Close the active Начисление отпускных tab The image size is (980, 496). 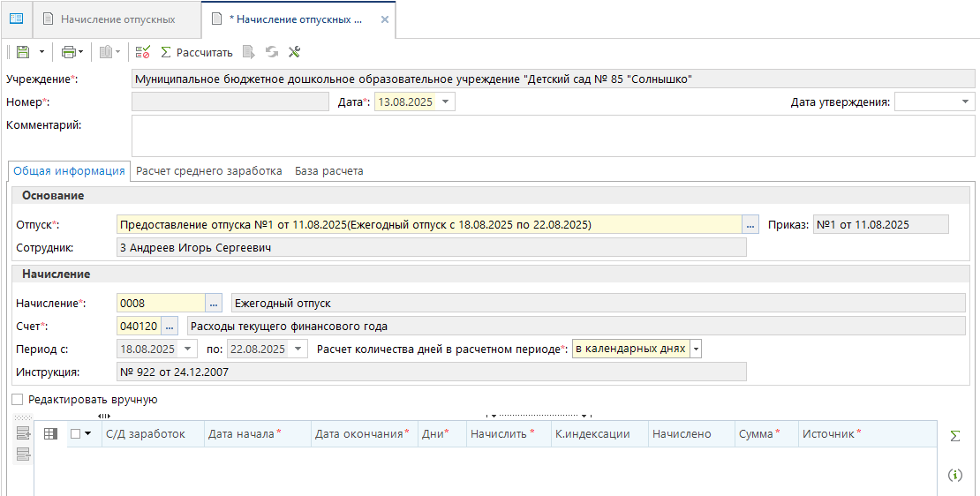pos(383,19)
